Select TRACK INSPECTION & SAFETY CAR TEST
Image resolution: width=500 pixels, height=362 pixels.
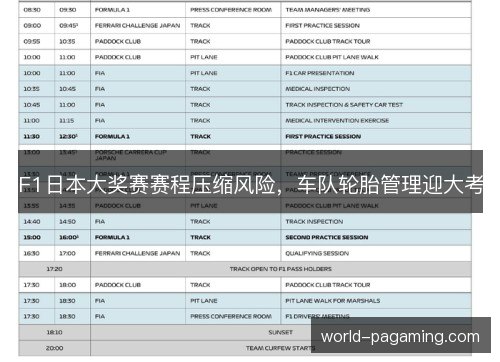[344, 105]
